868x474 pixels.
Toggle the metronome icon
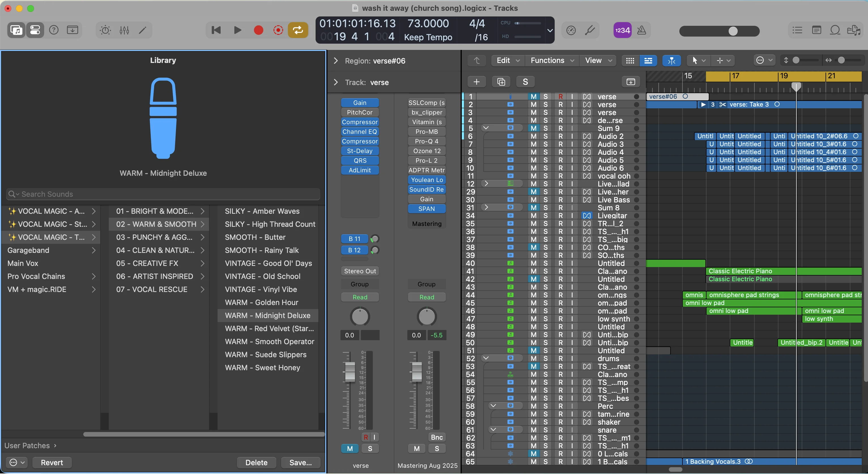click(642, 30)
